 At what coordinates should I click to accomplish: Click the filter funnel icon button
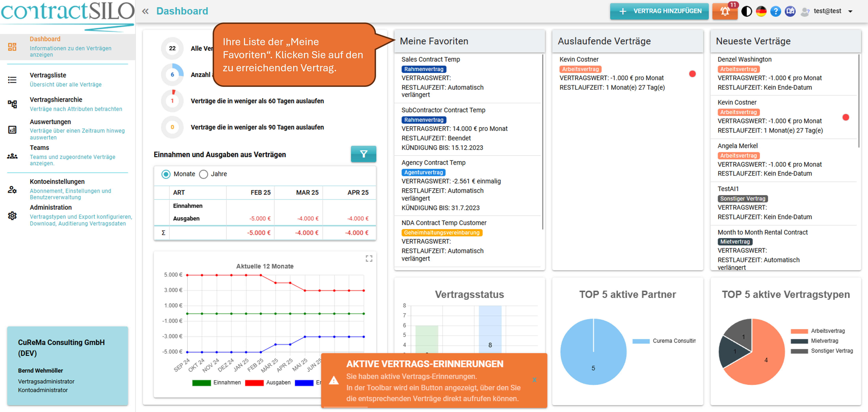tap(363, 154)
